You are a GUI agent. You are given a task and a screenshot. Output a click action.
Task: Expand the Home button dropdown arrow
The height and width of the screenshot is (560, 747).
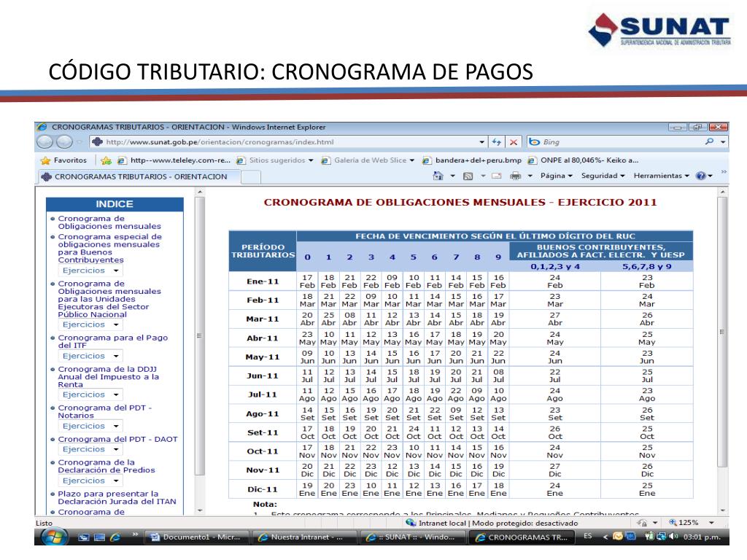[452, 176]
